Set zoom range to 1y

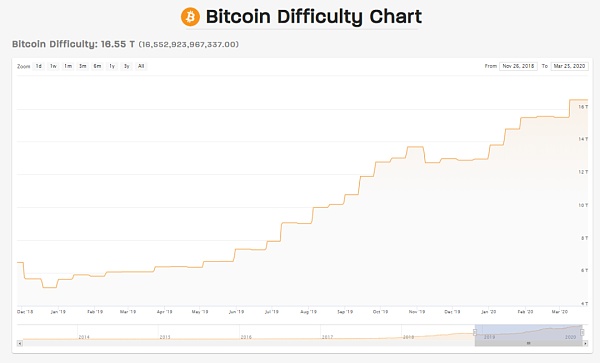click(112, 66)
